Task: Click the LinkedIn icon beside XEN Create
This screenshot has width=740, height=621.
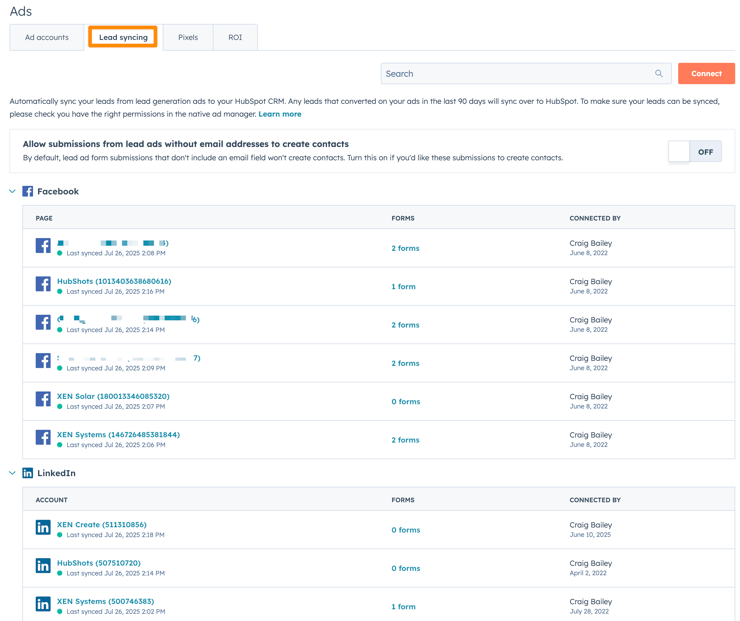Action: (43, 528)
